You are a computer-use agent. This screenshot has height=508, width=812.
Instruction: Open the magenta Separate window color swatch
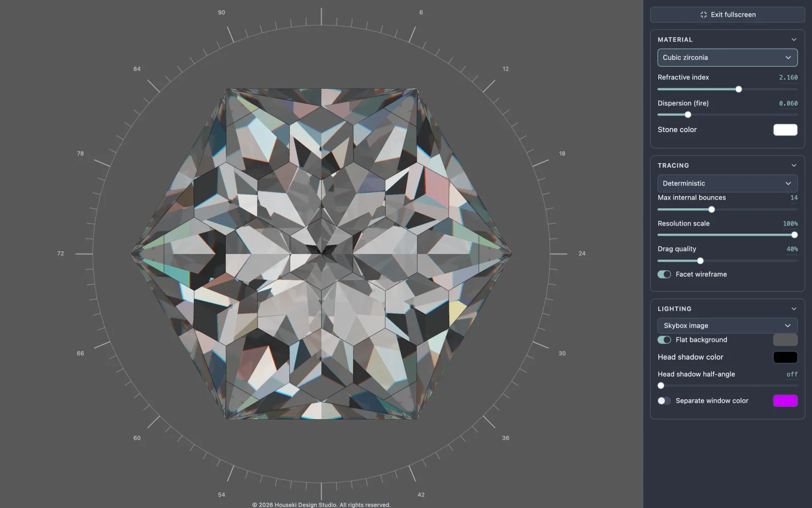pyautogui.click(x=785, y=401)
